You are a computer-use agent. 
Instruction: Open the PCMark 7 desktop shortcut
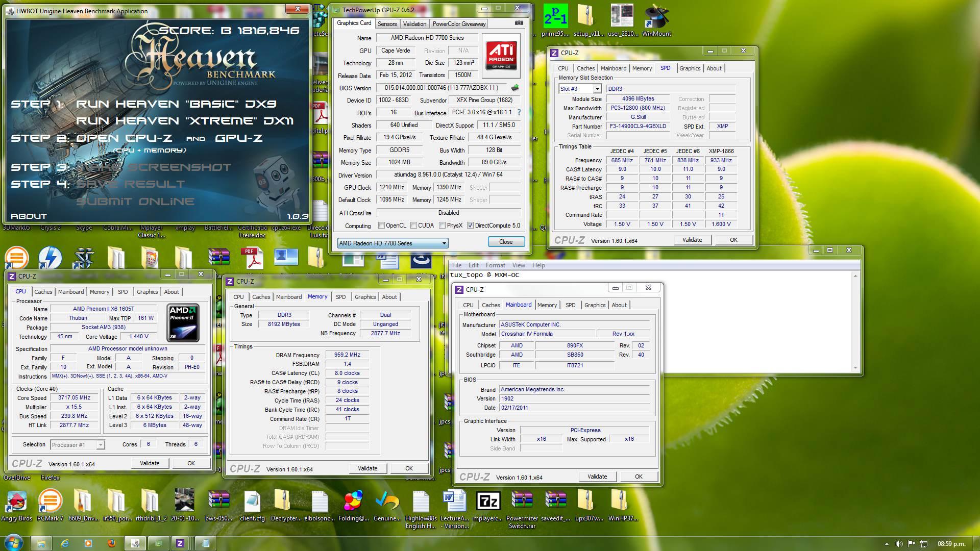pyautogui.click(x=50, y=506)
